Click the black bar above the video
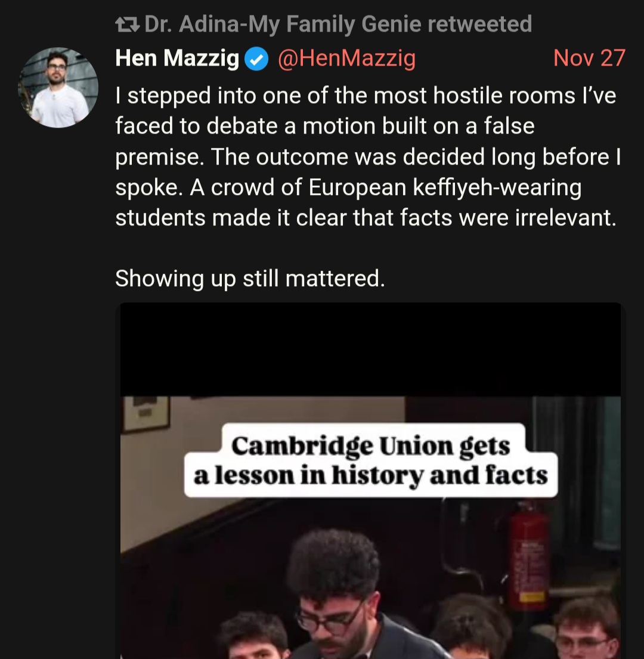The width and height of the screenshot is (644, 659). click(x=370, y=349)
